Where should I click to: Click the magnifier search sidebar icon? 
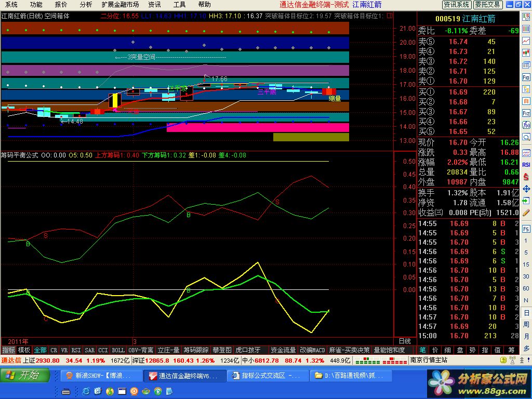pyautogui.click(x=526, y=137)
